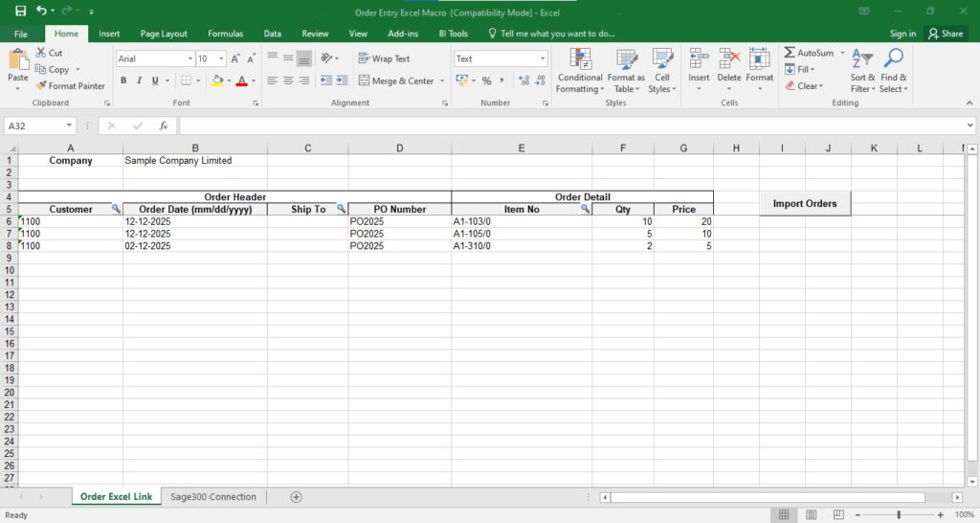Toggle Wrap Text for cells

point(383,58)
